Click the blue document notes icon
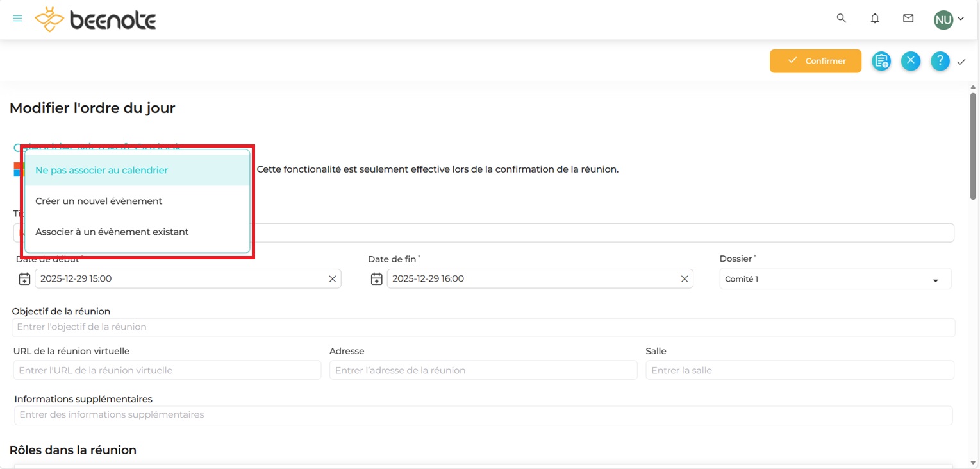 (881, 61)
